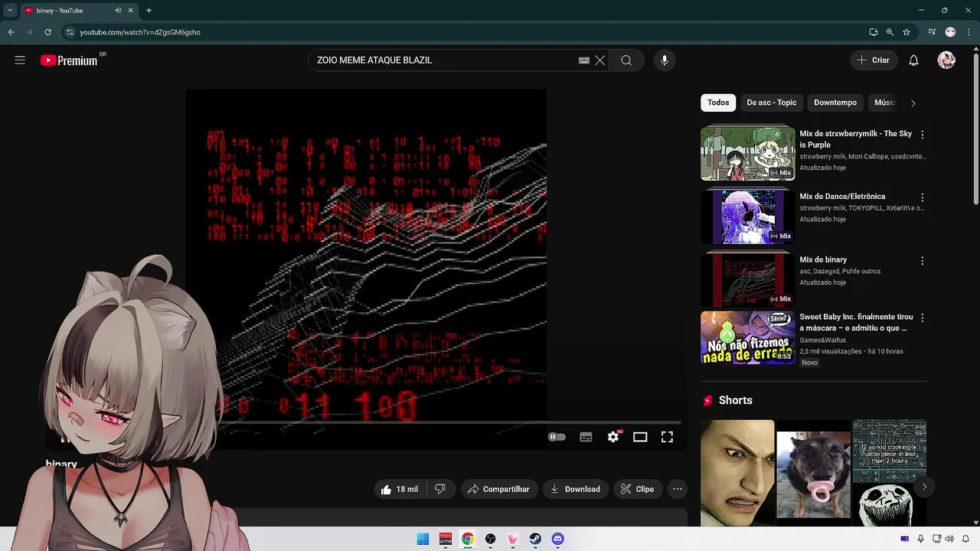980x551 pixels.
Task: Dislike the video
Action: click(x=440, y=489)
